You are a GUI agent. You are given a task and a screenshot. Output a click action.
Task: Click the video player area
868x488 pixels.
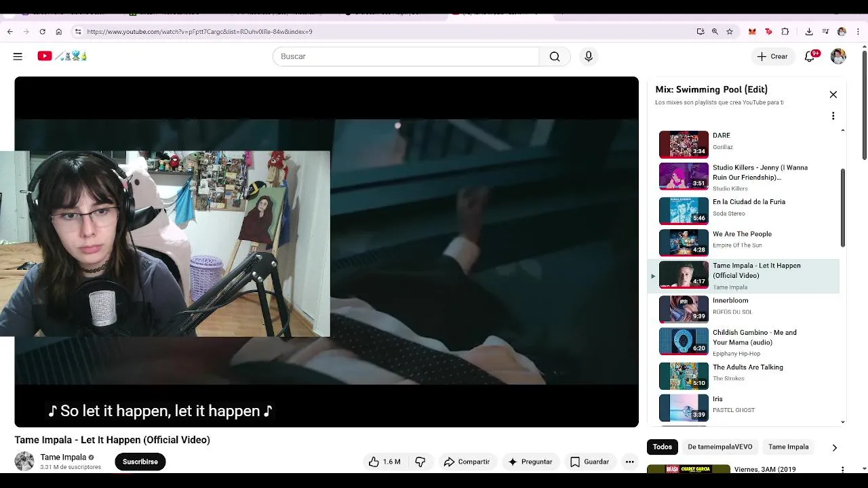(326, 251)
